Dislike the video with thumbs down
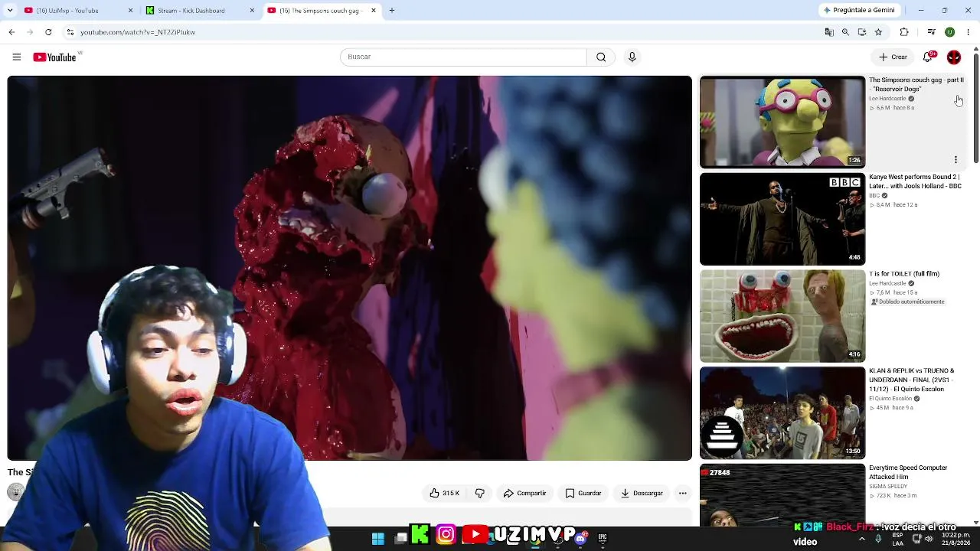The image size is (980, 551). coord(480,494)
